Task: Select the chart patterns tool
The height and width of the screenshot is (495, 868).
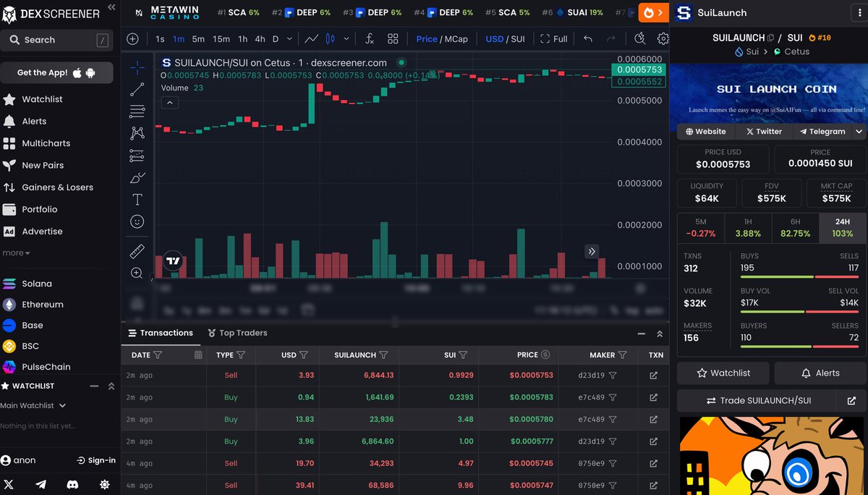Action: (x=137, y=133)
